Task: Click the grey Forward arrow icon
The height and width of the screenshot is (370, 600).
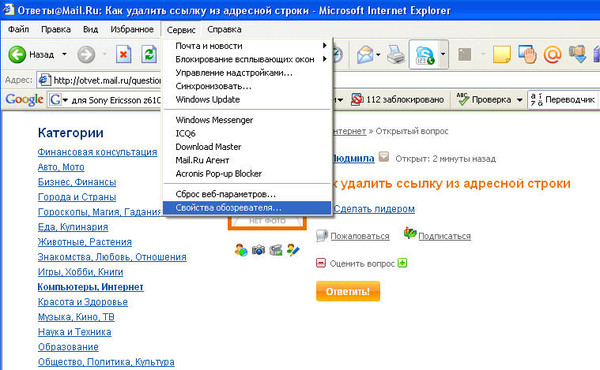Action: pos(86,55)
